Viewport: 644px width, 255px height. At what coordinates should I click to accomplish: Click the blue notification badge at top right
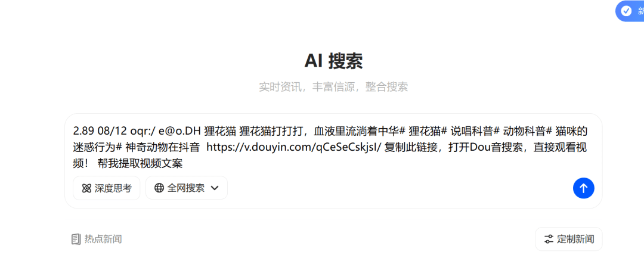pyautogui.click(x=630, y=11)
